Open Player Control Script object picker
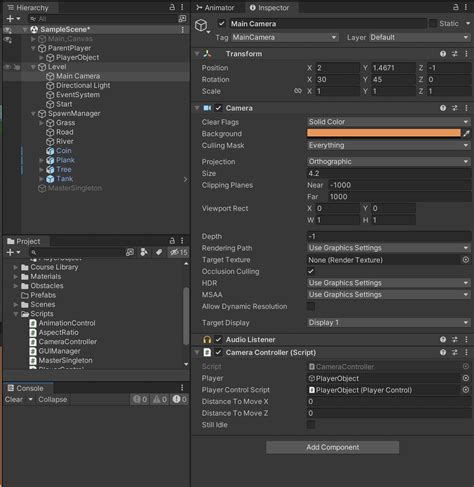Viewport: 474px width, 487px height. 466,390
